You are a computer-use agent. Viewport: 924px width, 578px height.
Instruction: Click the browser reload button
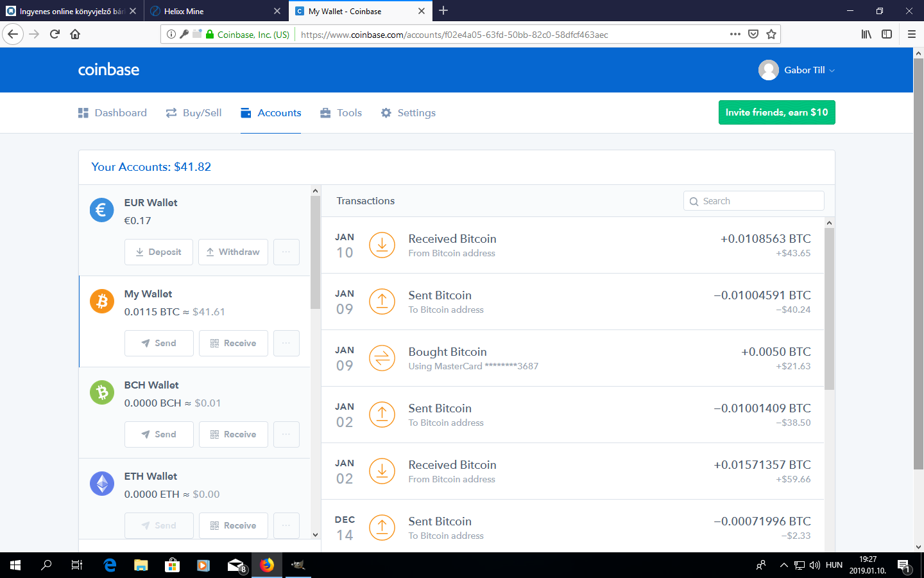[x=55, y=34]
